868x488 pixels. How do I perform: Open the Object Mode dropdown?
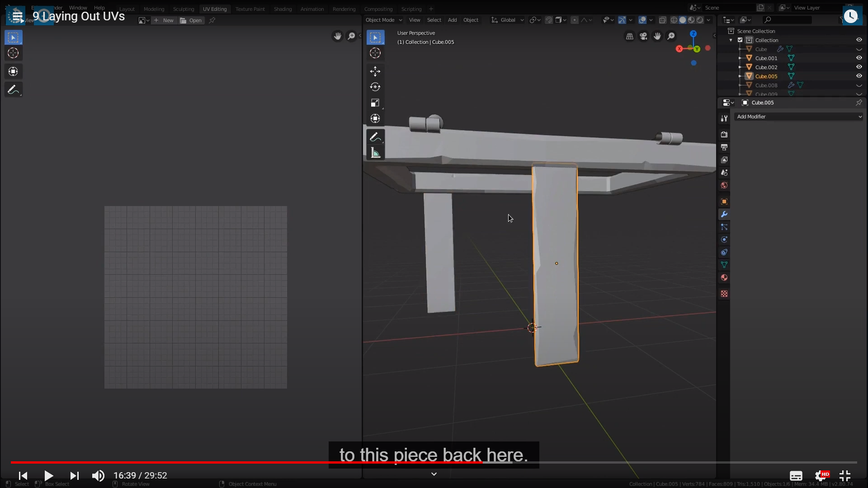383,20
